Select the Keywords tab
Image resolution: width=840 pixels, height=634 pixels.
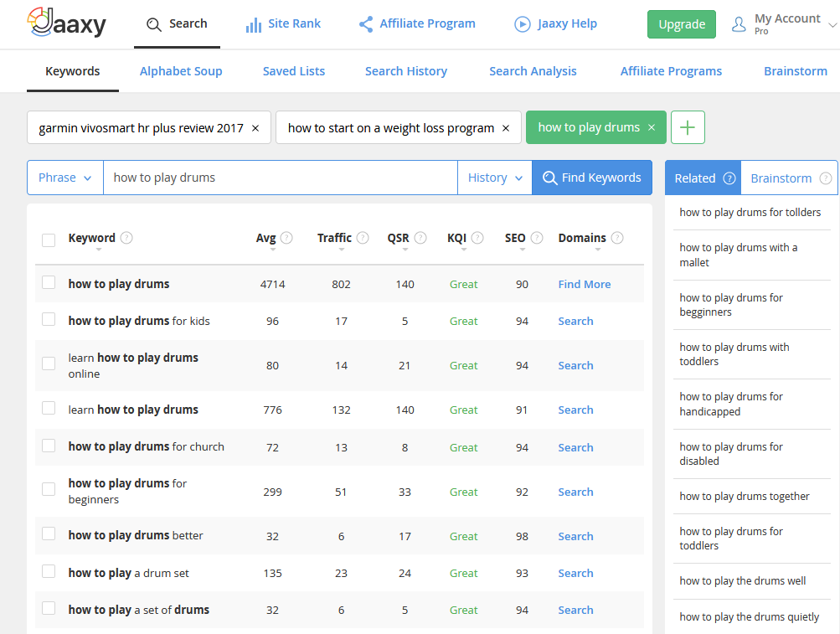coord(73,71)
